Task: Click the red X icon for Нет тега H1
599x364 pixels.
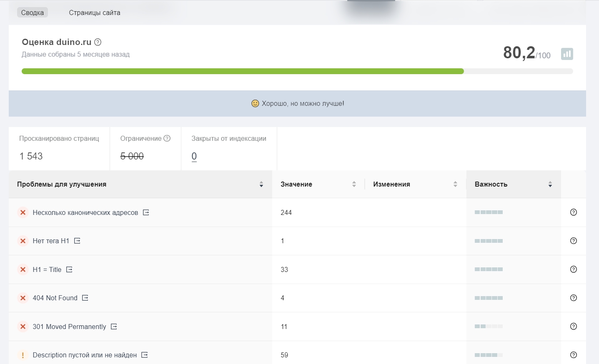Action: pyautogui.click(x=23, y=241)
